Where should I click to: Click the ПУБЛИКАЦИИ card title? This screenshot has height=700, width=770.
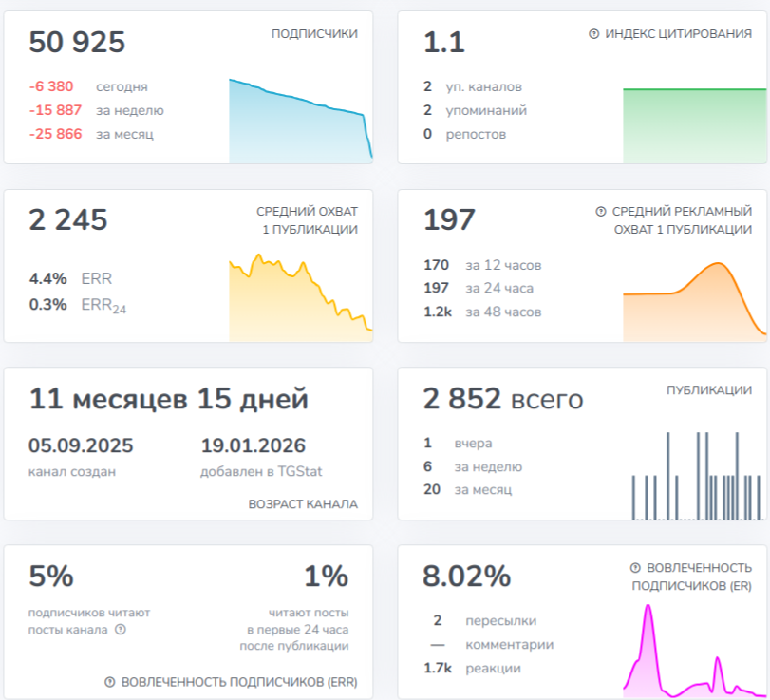point(709,390)
